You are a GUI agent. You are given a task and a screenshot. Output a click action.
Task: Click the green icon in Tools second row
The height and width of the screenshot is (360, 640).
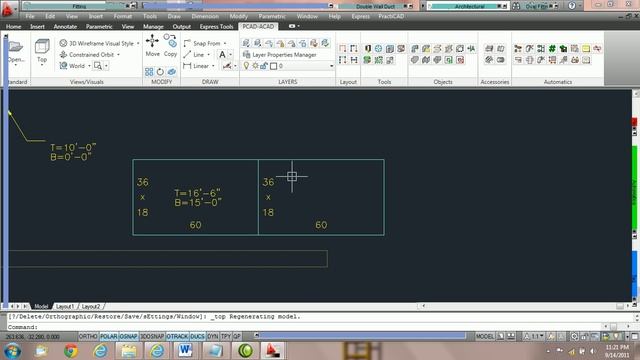[367, 60]
